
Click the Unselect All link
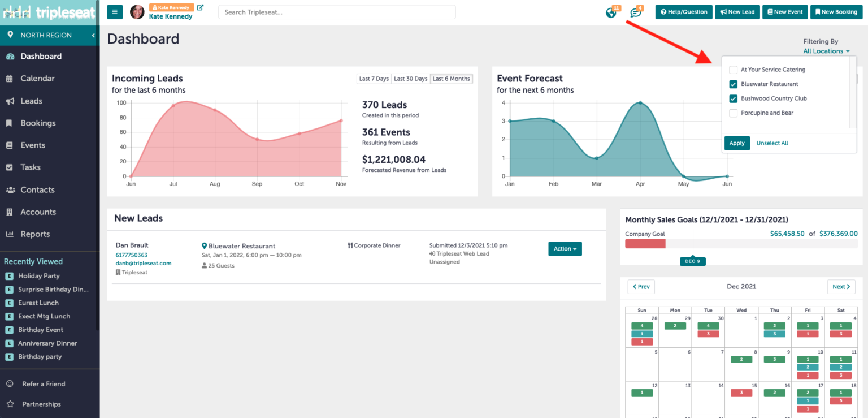(x=772, y=143)
